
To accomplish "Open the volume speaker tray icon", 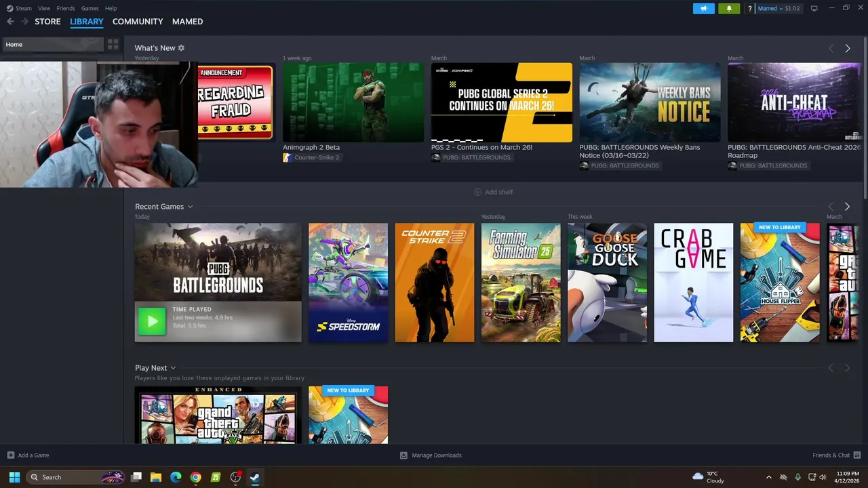I will tap(823, 477).
